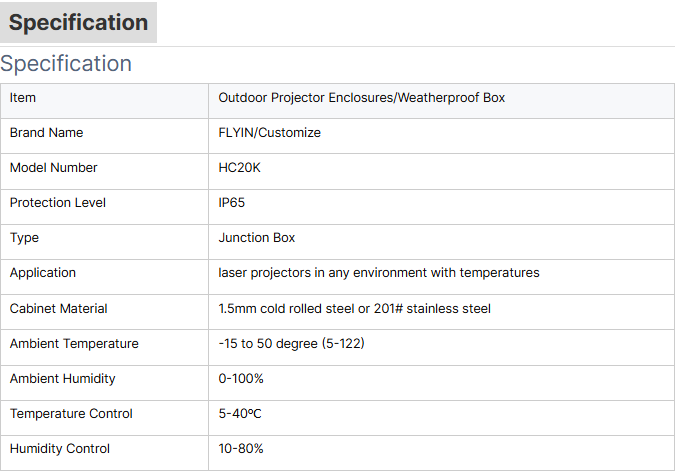675x473 pixels.
Task: Select the -15 to 50 degree value
Action: 291,343
